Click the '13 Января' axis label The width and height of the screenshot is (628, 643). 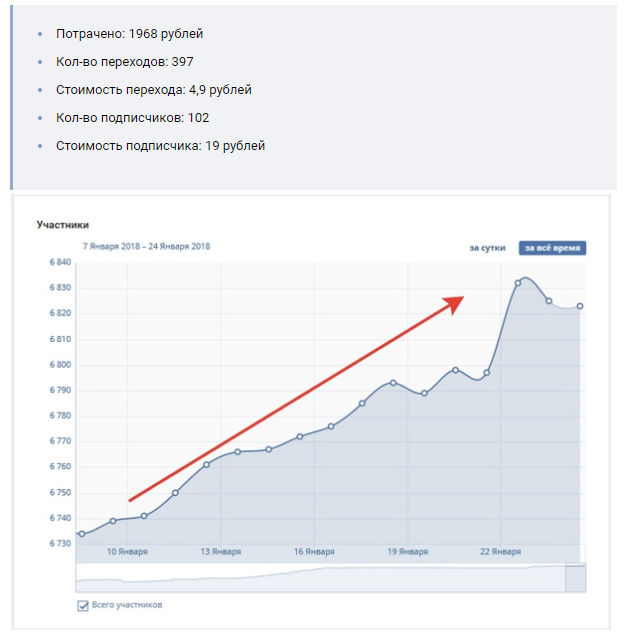221,552
